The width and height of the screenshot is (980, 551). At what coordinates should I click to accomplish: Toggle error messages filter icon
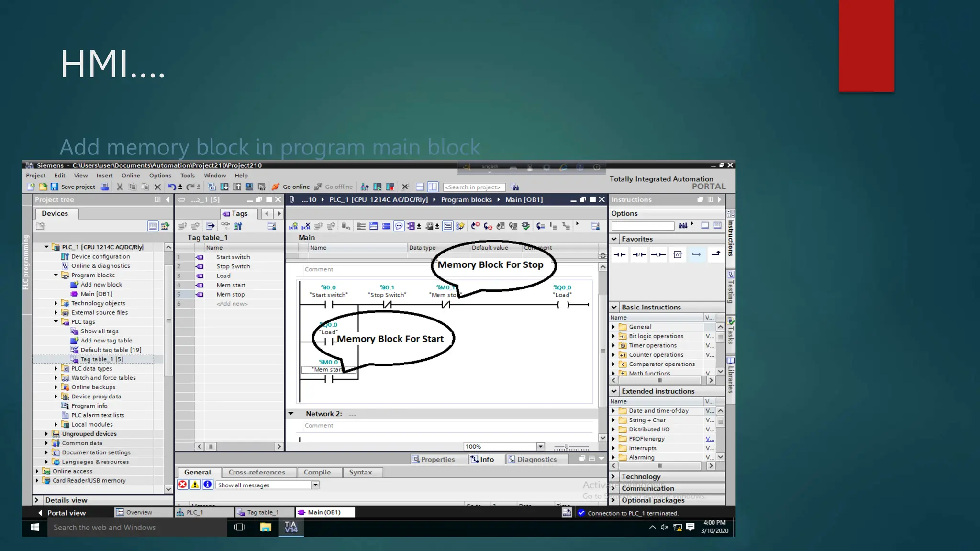click(x=182, y=485)
